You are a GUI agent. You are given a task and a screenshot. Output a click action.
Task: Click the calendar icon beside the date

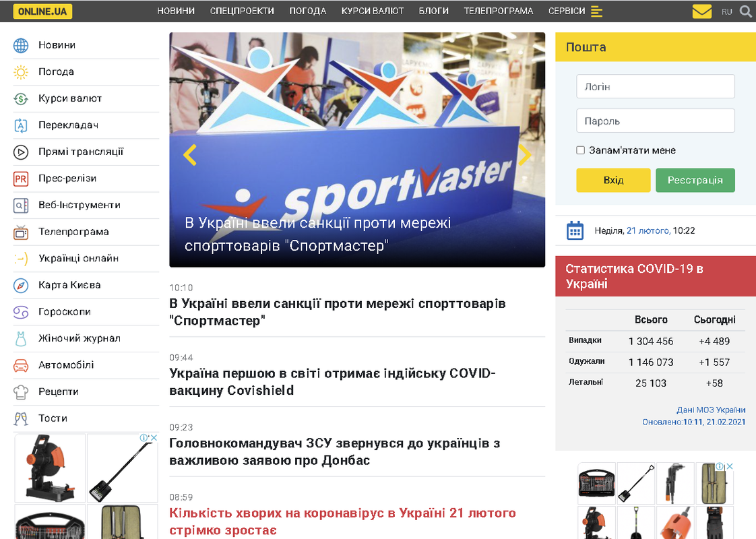click(575, 230)
